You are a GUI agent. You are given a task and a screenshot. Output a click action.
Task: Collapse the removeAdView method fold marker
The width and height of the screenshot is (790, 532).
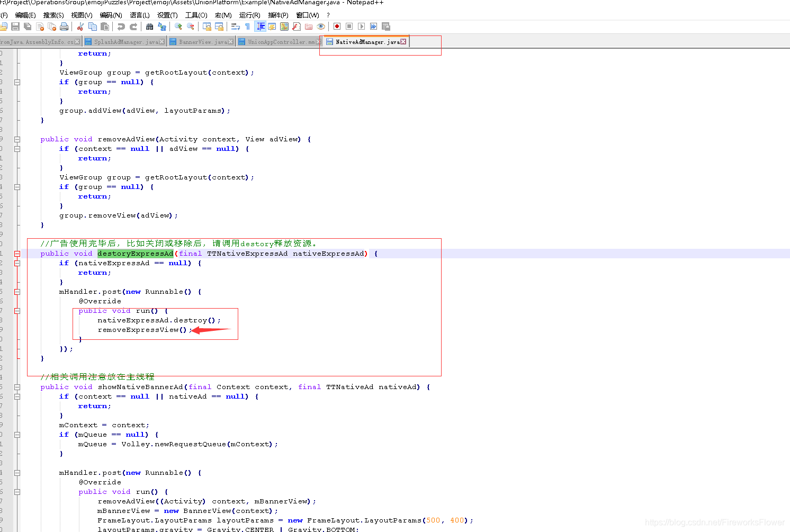(x=17, y=139)
